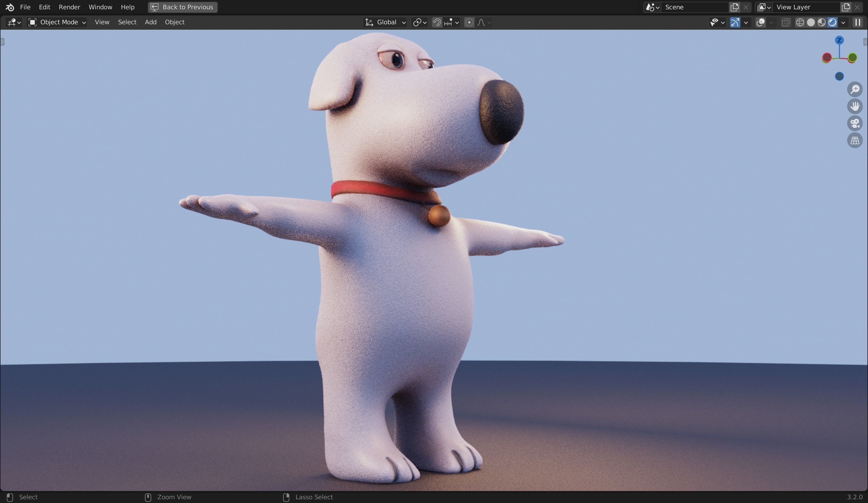Screen dimensions: 868x503
Task: Click the Lasso Select status hint
Action: pos(314,497)
